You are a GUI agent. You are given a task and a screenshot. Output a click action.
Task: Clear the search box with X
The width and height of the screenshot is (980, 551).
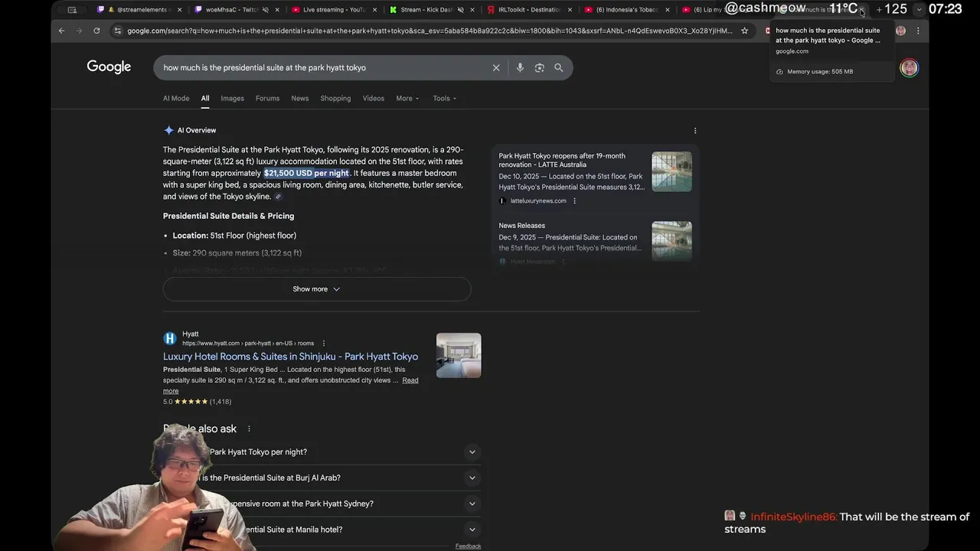click(496, 67)
